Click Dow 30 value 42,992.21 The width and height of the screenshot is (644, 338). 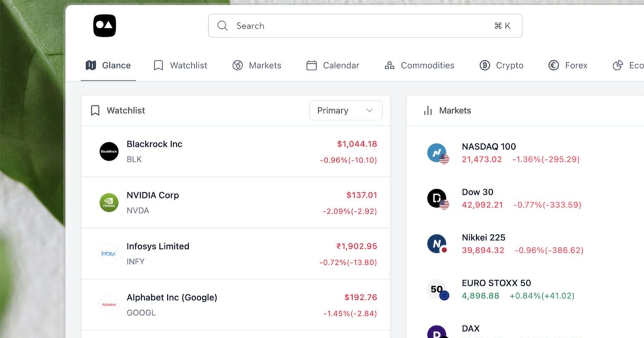click(x=482, y=205)
